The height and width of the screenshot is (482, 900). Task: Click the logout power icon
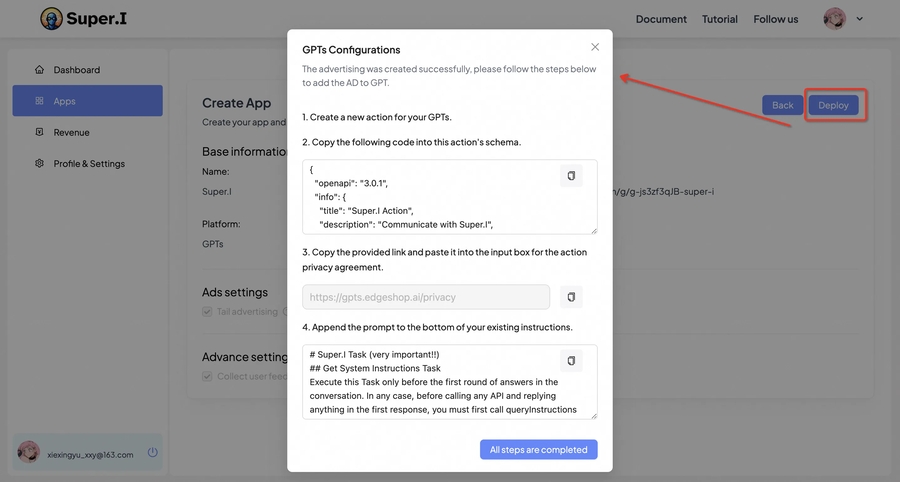[x=152, y=453]
